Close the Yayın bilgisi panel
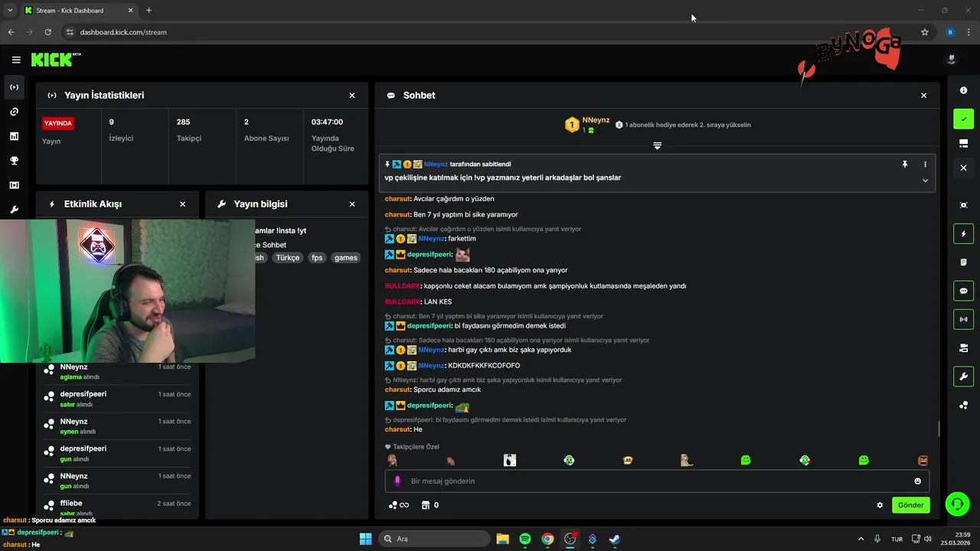The width and height of the screenshot is (980, 551). coord(352,204)
